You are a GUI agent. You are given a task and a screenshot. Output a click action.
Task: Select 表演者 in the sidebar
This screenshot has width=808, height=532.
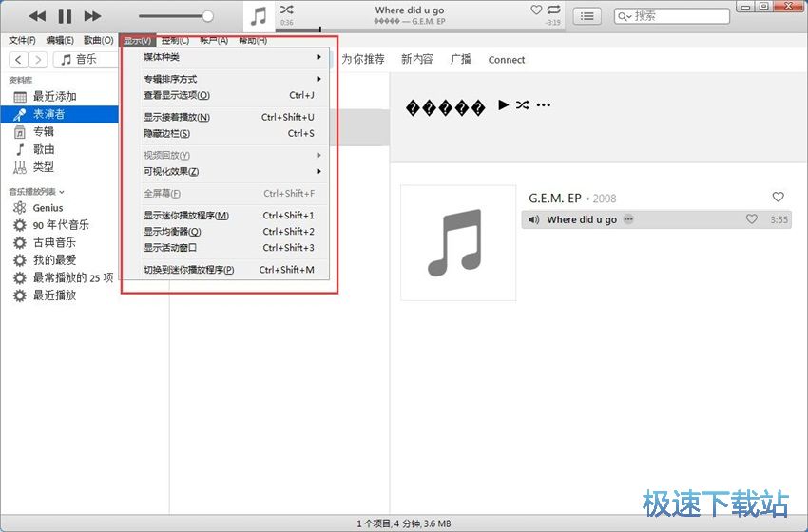(x=59, y=114)
